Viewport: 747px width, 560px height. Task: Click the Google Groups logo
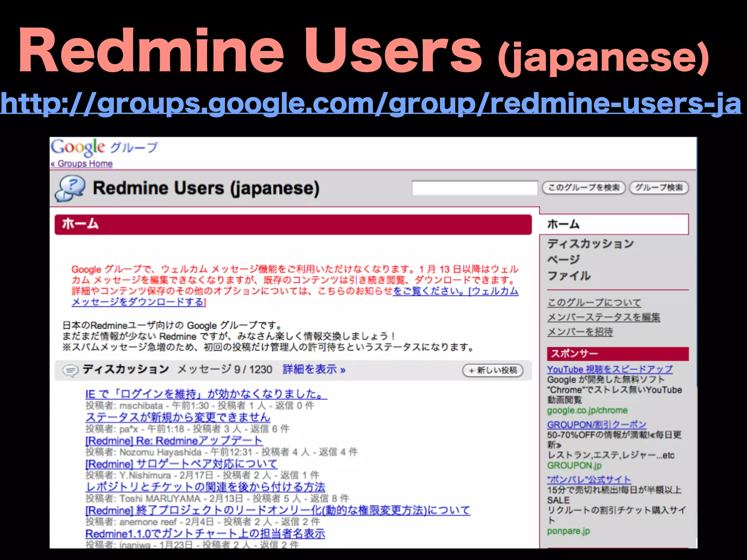click(104, 148)
